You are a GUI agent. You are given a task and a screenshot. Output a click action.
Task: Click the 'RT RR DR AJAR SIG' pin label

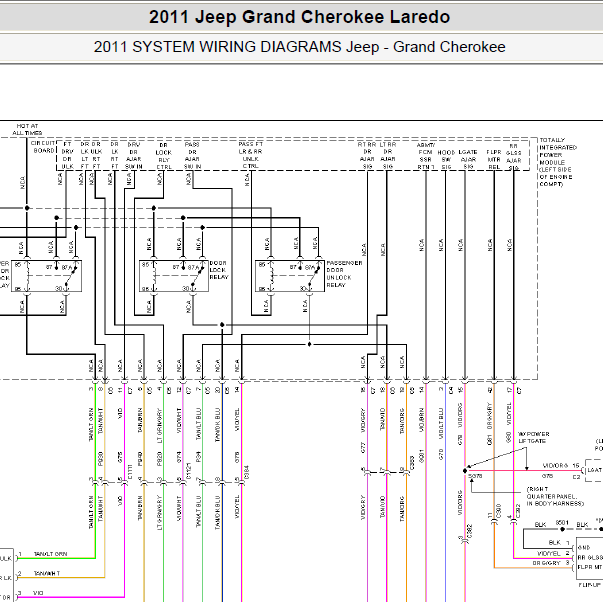pyautogui.click(x=367, y=155)
